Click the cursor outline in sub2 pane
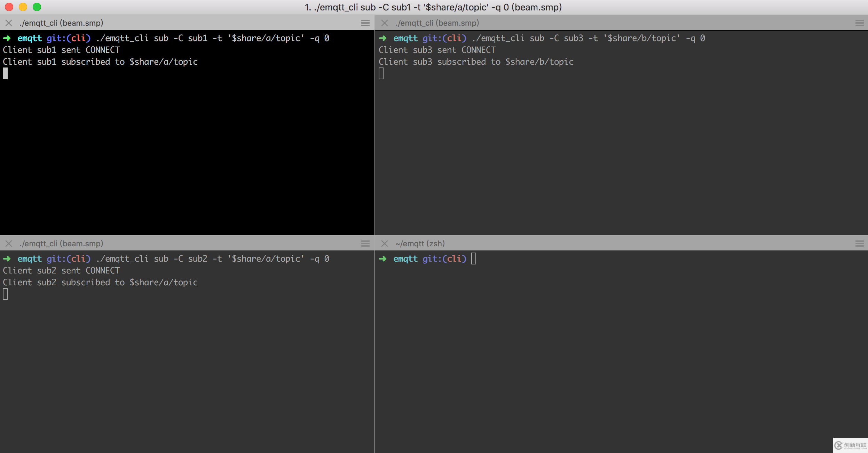Screen dimensions: 868x453 coord(5,294)
